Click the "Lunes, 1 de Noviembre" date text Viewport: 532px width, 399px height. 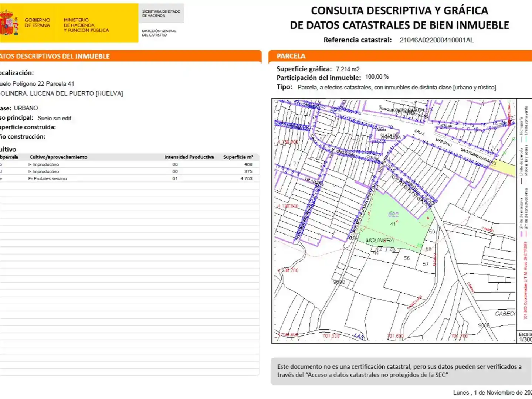(492, 392)
